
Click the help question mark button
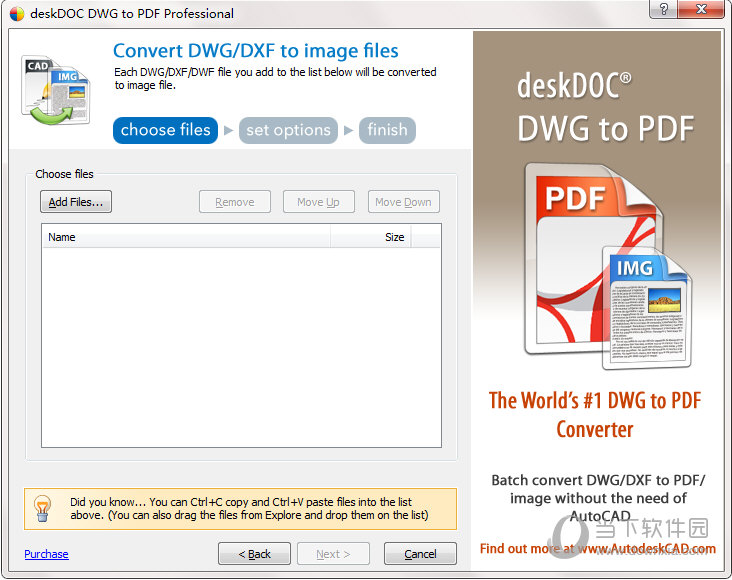(663, 9)
